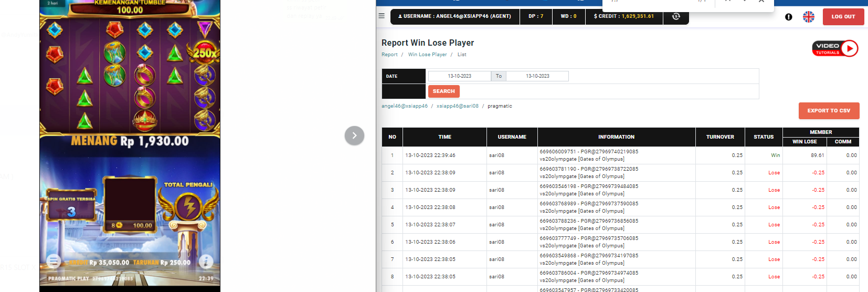Click the time 13-10-2023 22:38:07
868x292 pixels.
(x=430, y=225)
